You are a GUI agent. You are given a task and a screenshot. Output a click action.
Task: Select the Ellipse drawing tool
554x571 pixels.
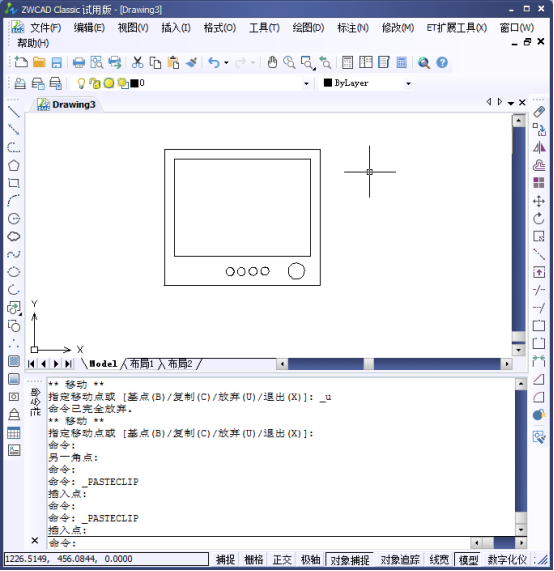[14, 272]
